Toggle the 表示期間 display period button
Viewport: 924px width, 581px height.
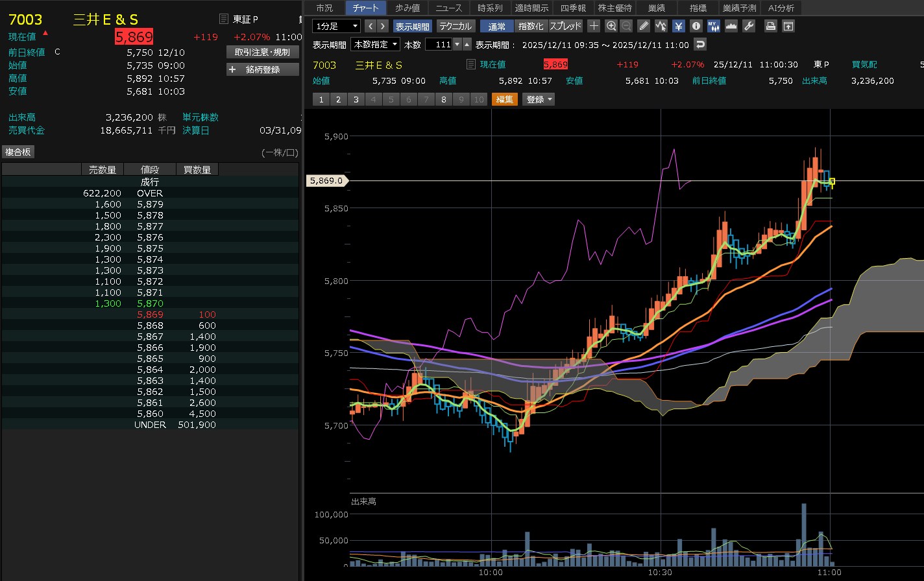pos(412,26)
